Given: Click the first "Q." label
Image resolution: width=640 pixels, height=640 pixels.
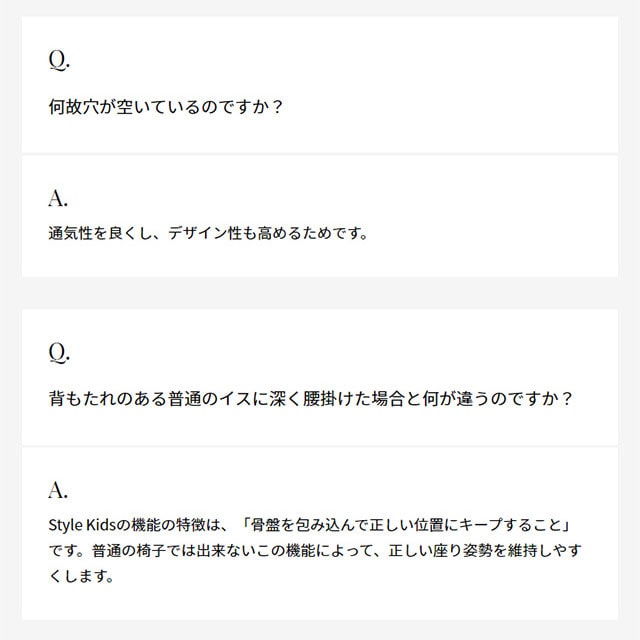Looking at the screenshot, I should pos(59,60).
